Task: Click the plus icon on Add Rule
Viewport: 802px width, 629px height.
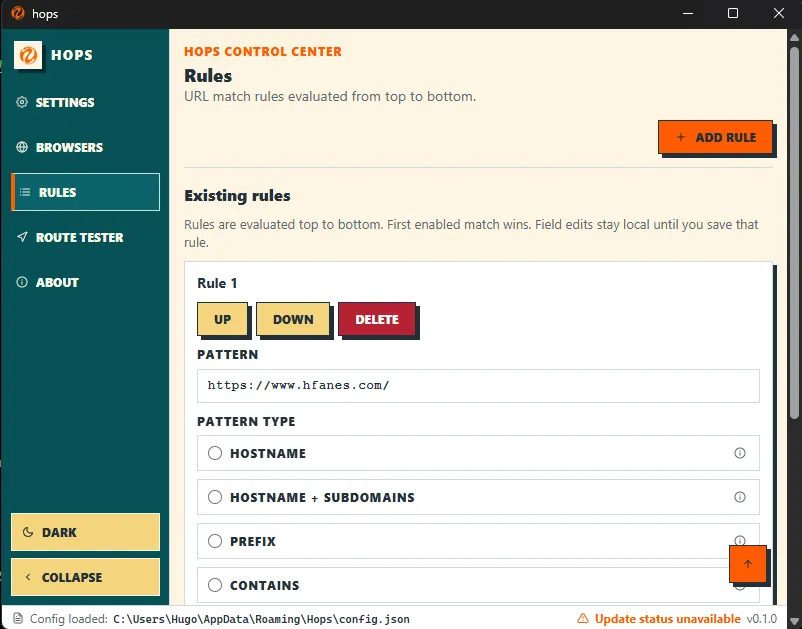Action: click(x=680, y=137)
